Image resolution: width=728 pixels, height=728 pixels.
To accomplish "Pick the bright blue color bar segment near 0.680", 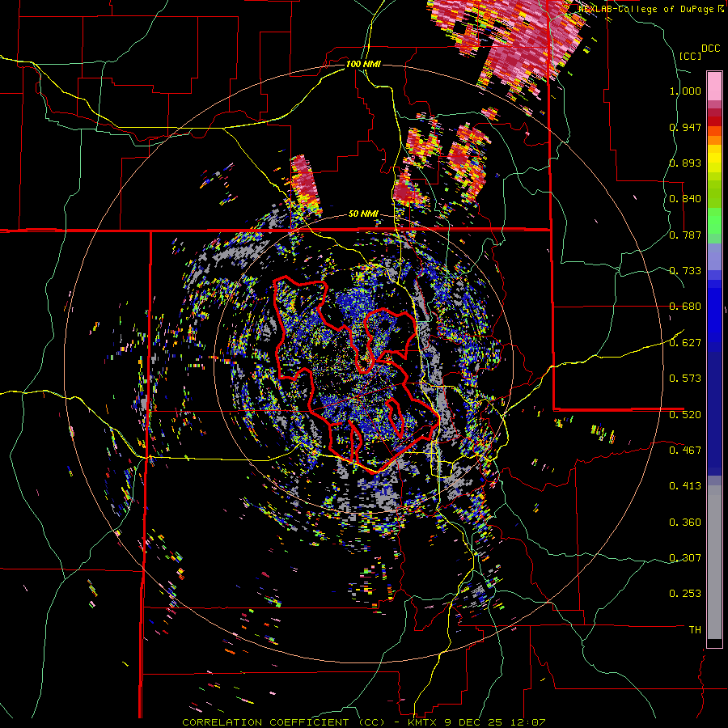I will [714, 309].
